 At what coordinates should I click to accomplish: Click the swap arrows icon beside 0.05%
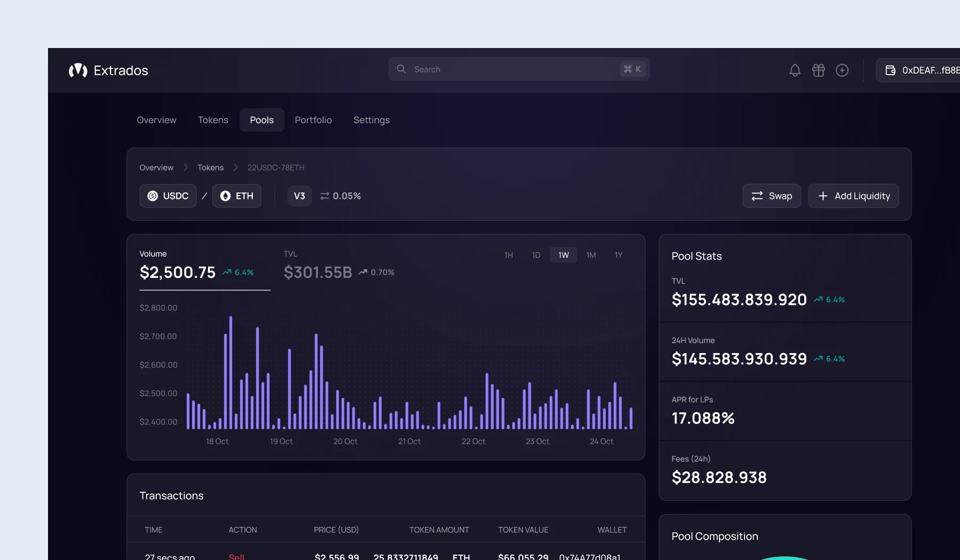click(324, 196)
